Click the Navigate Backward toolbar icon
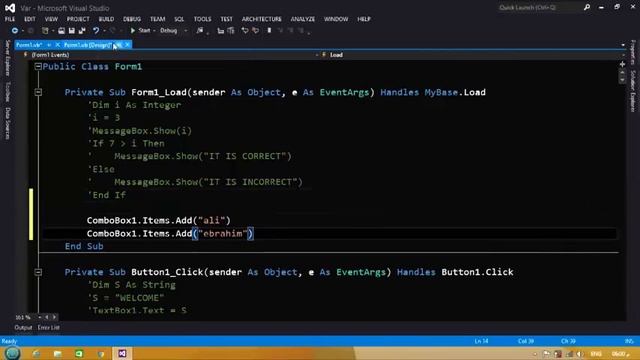This screenshot has width=640, height=360. tap(15, 31)
